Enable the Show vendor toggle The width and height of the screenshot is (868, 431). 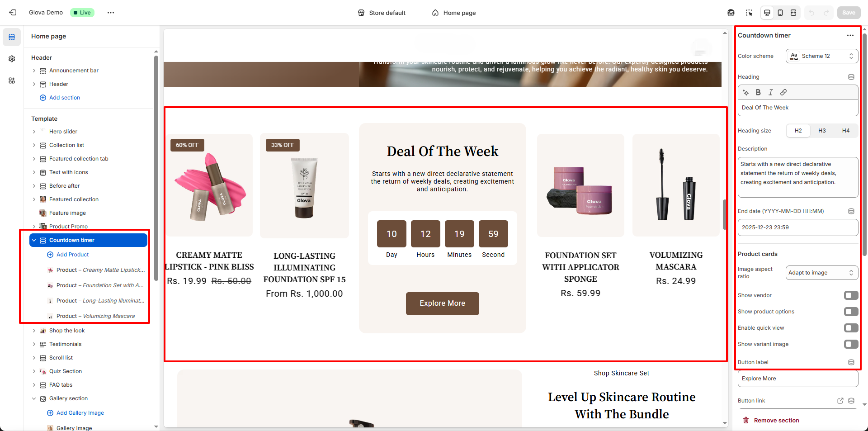(851, 295)
